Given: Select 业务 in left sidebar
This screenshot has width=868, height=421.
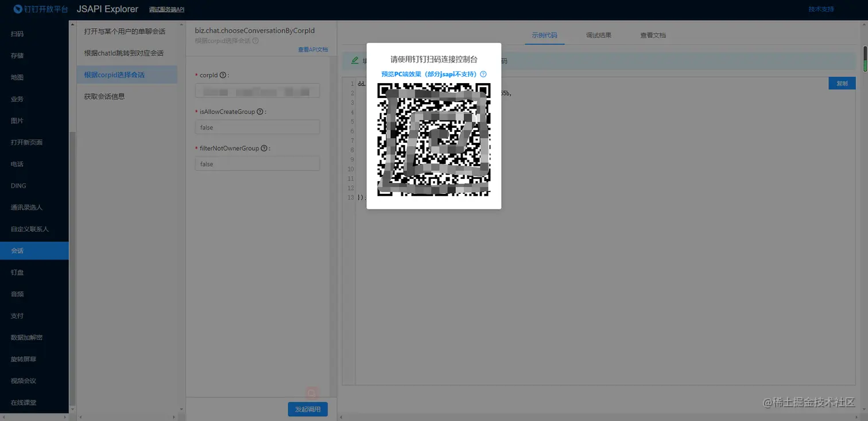Looking at the screenshot, I should coord(34,99).
